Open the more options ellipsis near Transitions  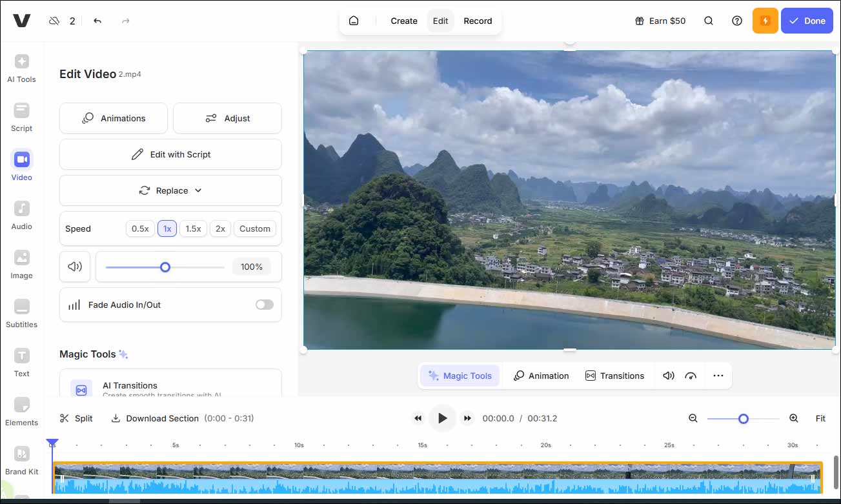tap(718, 375)
